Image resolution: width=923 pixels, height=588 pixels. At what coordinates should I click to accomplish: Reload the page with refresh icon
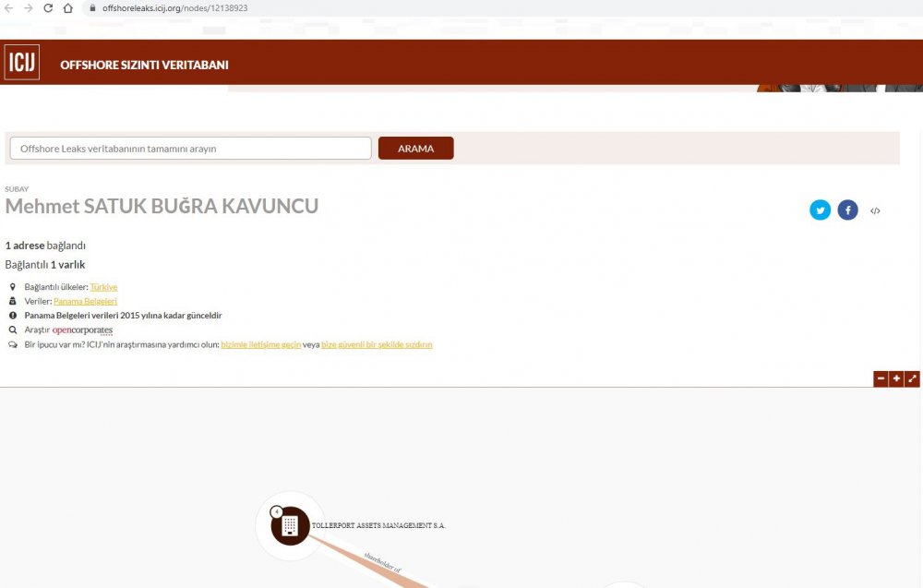click(48, 8)
